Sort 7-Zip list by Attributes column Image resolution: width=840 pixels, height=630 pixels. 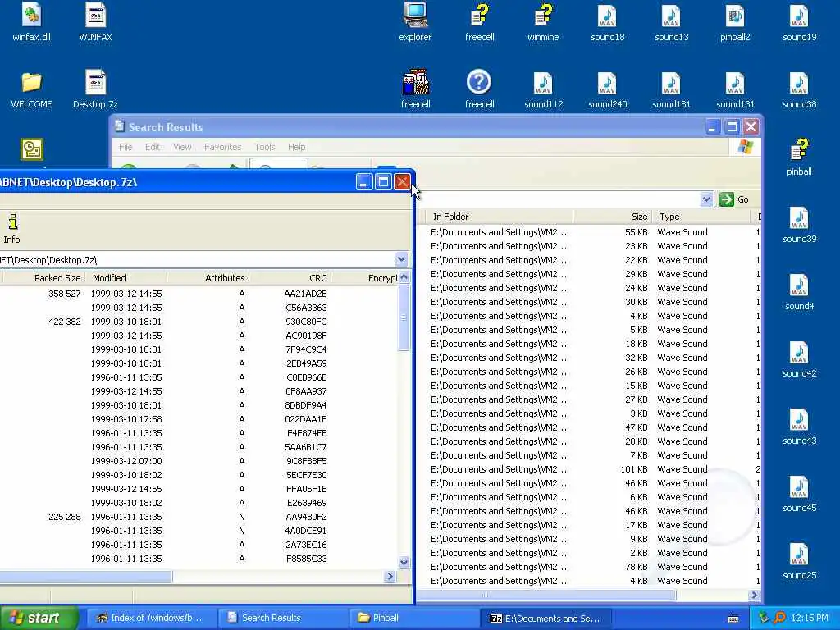coord(208,278)
